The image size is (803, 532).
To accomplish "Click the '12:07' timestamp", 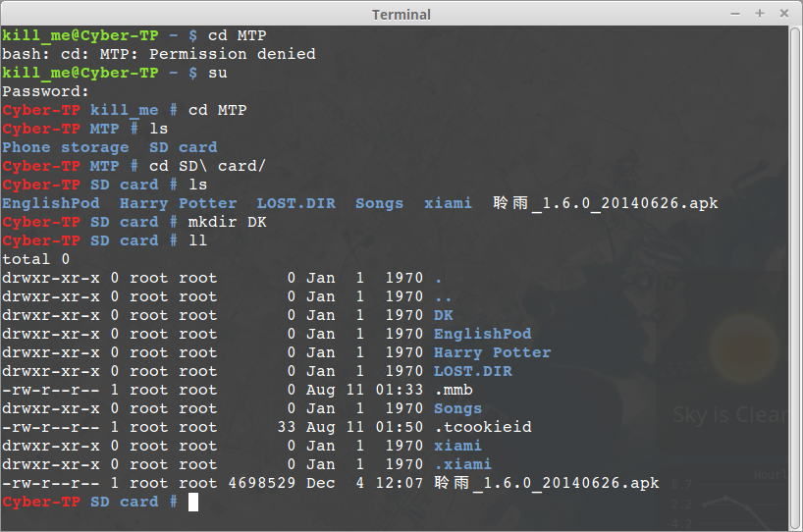I will click(x=400, y=483).
